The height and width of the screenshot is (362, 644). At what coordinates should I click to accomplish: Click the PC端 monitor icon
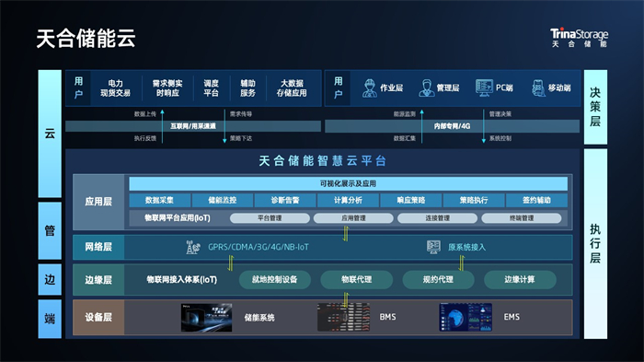coord(484,88)
